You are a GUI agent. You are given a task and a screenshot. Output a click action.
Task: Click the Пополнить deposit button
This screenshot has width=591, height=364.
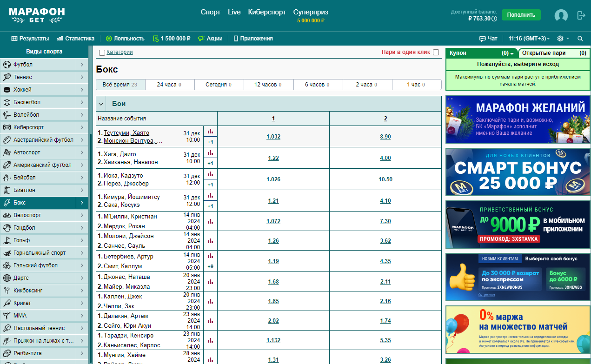tap(521, 15)
